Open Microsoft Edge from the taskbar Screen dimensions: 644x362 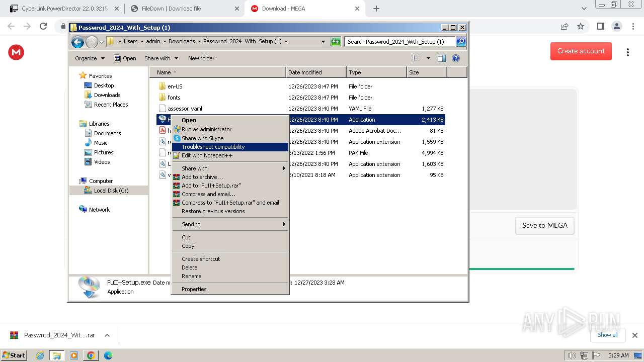108,355
